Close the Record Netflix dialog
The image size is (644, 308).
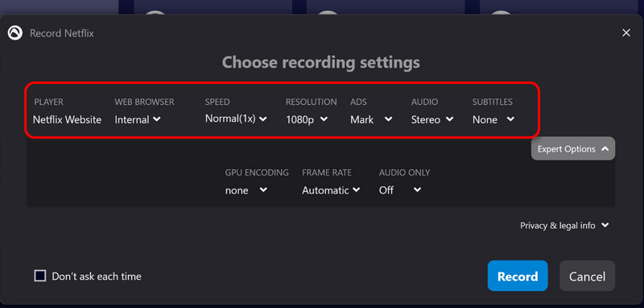click(x=626, y=33)
